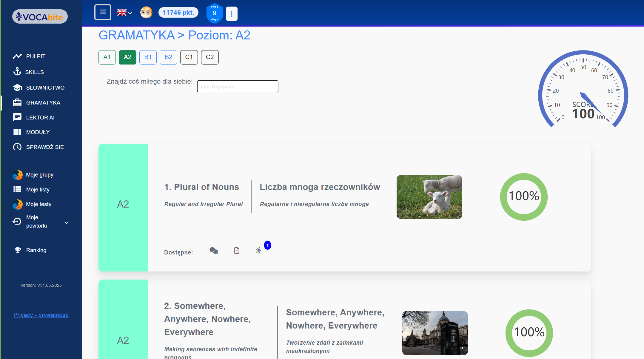Open Moje listy
This screenshot has height=359, width=644.
pos(38,190)
